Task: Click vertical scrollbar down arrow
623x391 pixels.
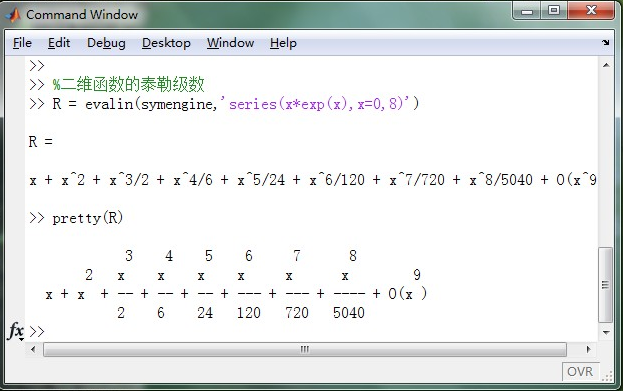Action: click(x=606, y=332)
